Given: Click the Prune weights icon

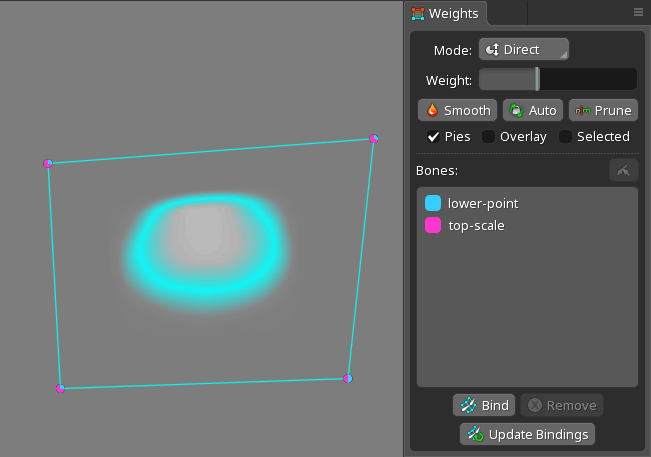Looking at the screenshot, I should 583,110.
